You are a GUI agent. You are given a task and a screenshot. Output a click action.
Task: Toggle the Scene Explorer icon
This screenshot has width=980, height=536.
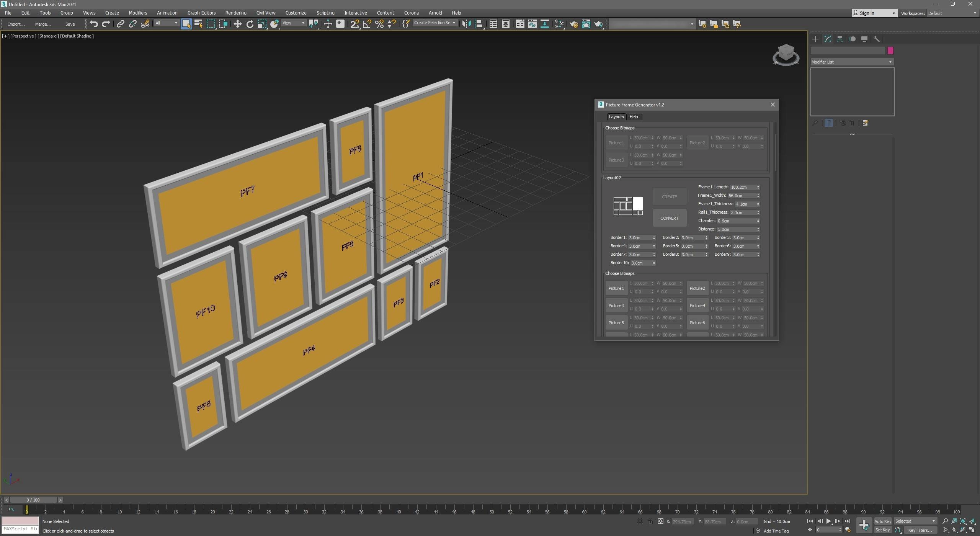(493, 24)
